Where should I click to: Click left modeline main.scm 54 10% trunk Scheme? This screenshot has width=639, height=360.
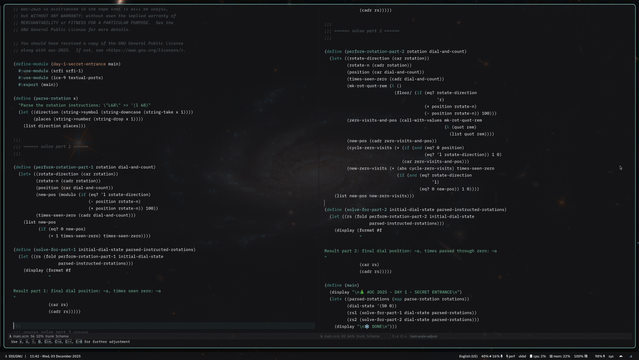39,336
